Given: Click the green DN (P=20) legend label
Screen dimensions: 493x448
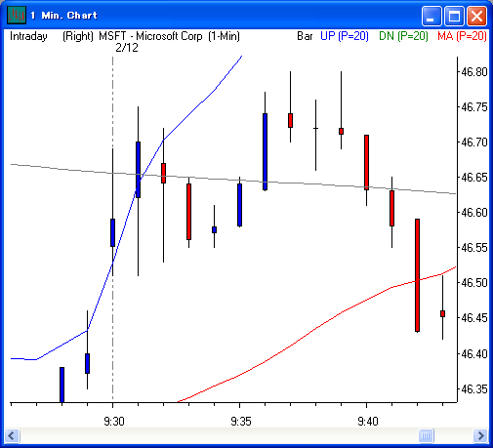Looking at the screenshot, I should 403,36.
